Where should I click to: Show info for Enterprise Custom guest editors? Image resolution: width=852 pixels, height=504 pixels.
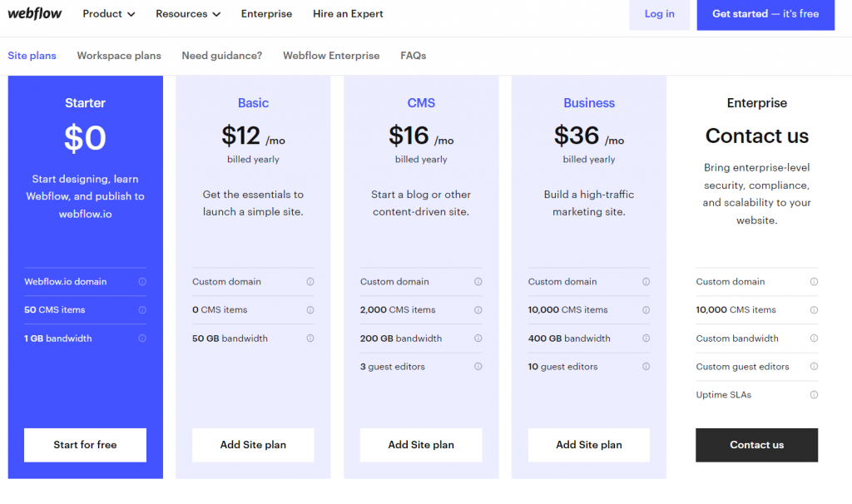click(814, 367)
